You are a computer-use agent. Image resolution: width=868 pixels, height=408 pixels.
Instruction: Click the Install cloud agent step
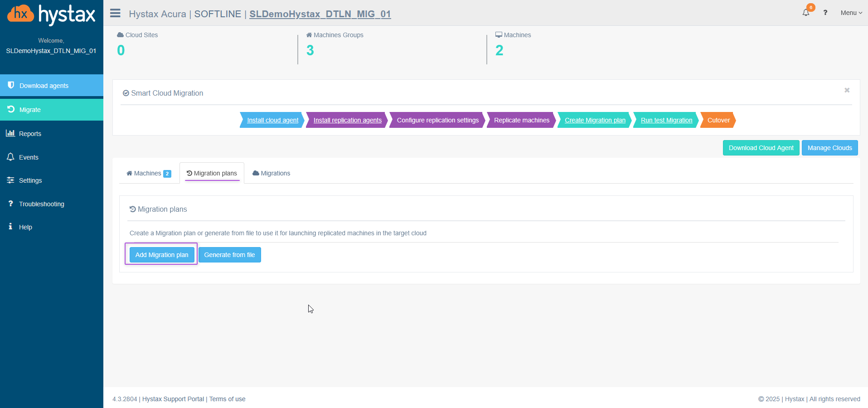272,120
